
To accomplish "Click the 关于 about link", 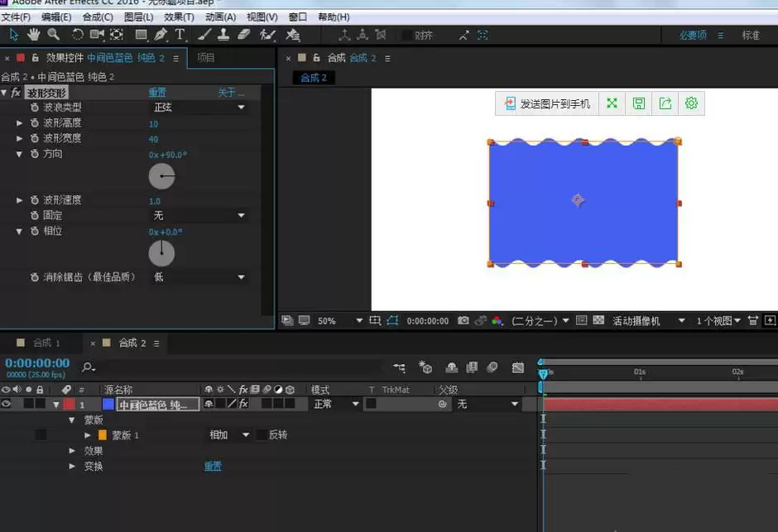I will pyautogui.click(x=231, y=93).
